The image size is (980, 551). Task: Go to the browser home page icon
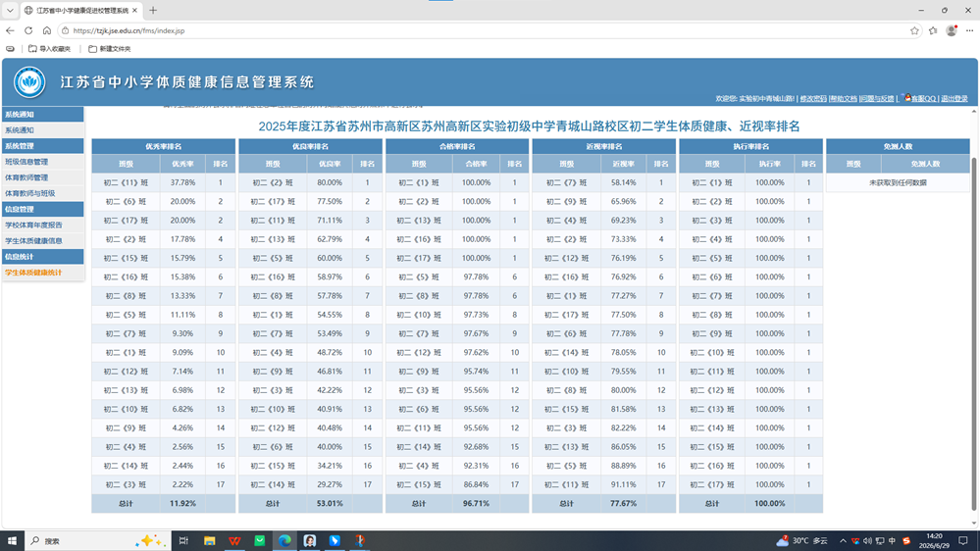[47, 30]
